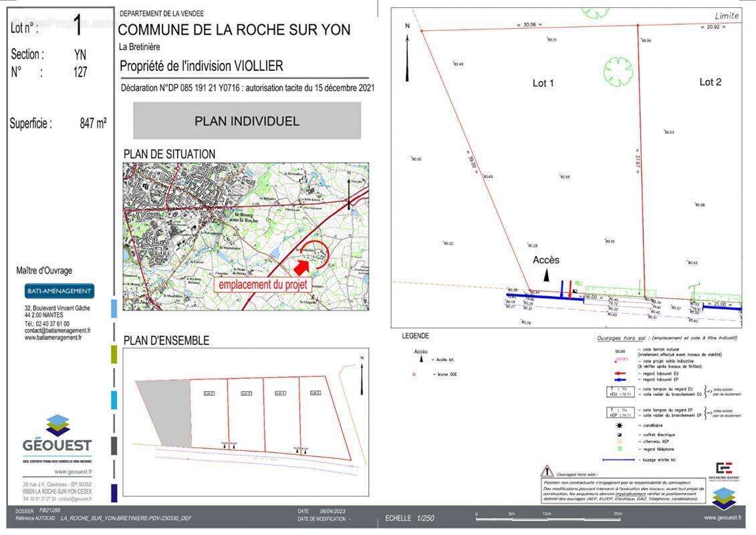Image resolution: width=756 pixels, height=535 pixels.
Task: Open the www.batiamenagement.fr link
Action: coord(53,338)
